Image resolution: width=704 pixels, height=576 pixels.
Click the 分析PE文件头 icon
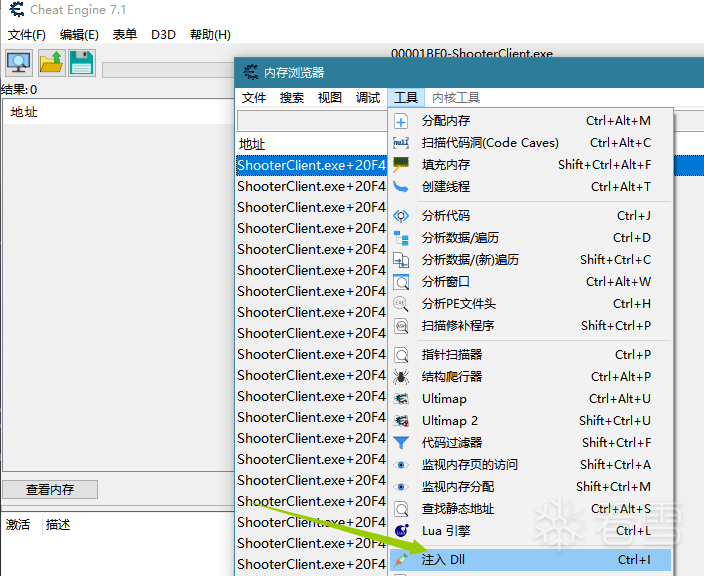(401, 304)
